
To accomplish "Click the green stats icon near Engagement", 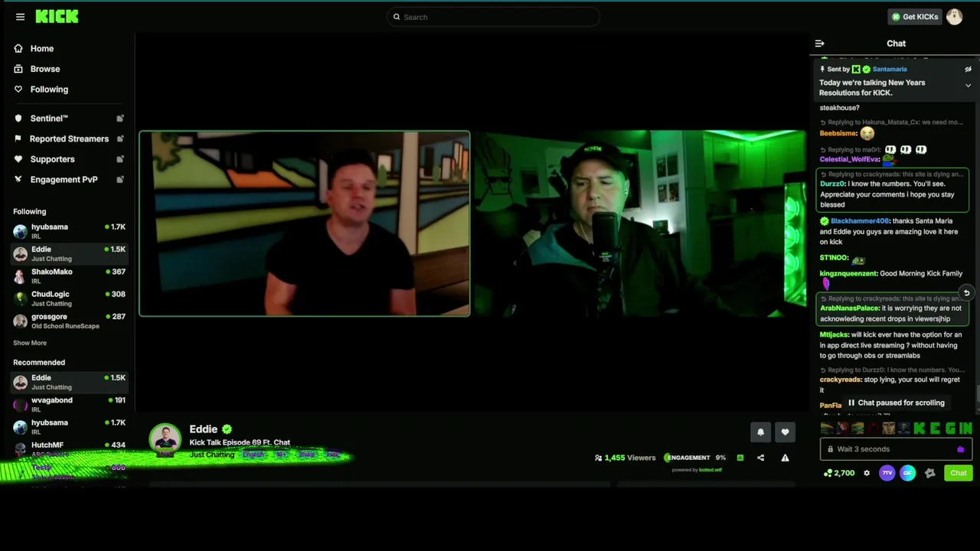I will (740, 458).
